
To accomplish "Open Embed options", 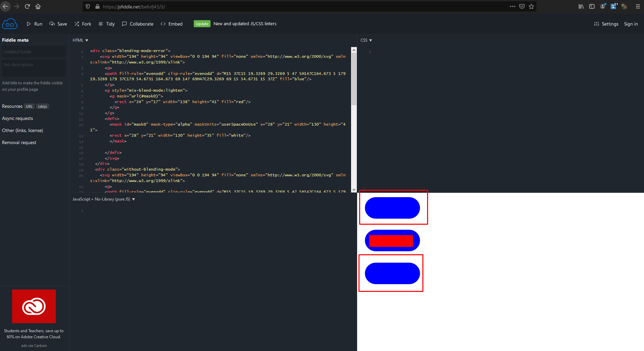I will click(x=172, y=24).
